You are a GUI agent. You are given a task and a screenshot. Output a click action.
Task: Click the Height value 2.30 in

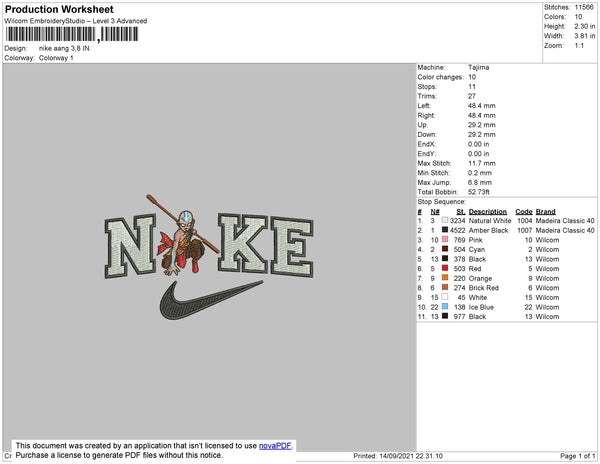click(585, 26)
